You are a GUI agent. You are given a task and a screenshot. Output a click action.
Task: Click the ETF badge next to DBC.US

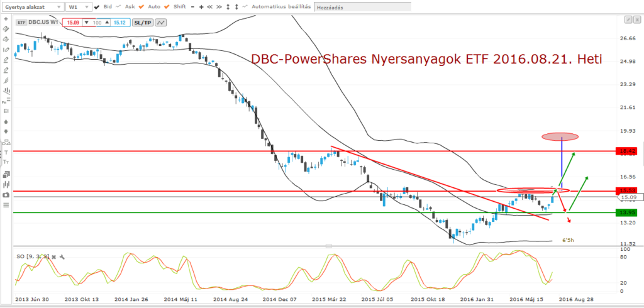click(x=21, y=23)
